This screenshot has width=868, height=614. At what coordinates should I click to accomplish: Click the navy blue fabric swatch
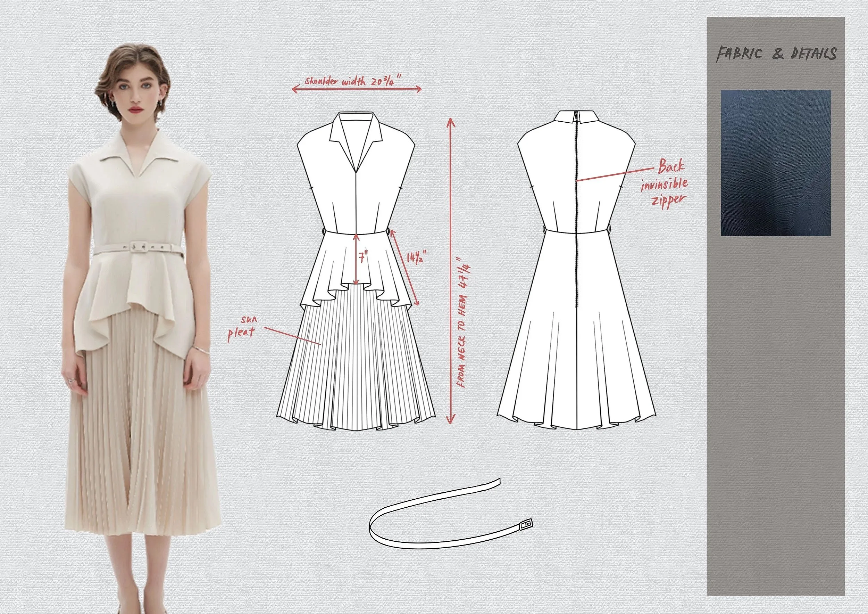[775, 163]
